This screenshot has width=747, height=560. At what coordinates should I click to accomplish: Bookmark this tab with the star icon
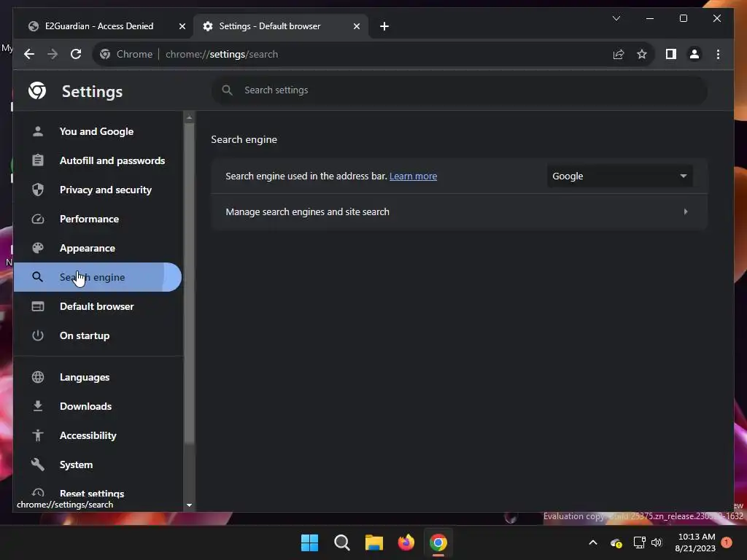click(x=642, y=54)
